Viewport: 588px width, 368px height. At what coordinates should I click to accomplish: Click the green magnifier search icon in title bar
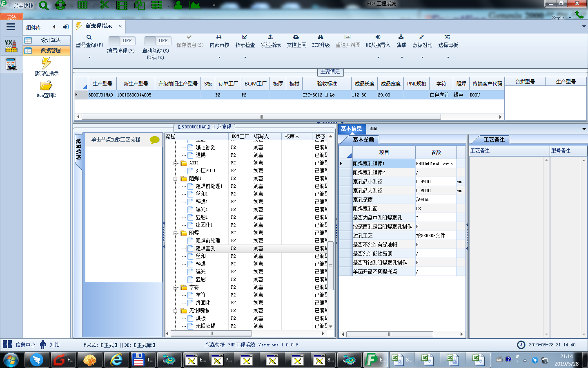click(43, 5)
